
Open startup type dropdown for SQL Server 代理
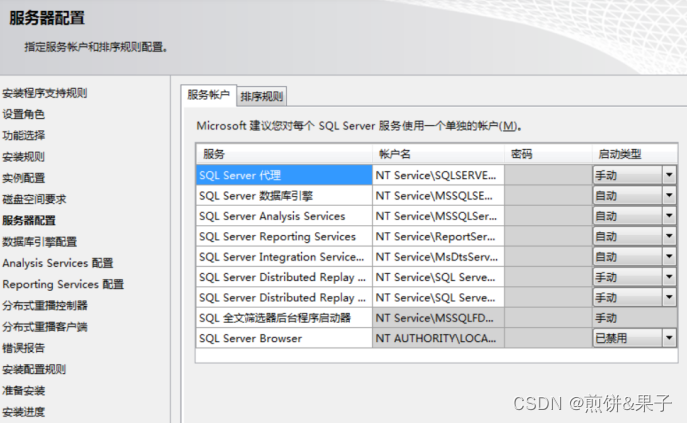tap(669, 175)
